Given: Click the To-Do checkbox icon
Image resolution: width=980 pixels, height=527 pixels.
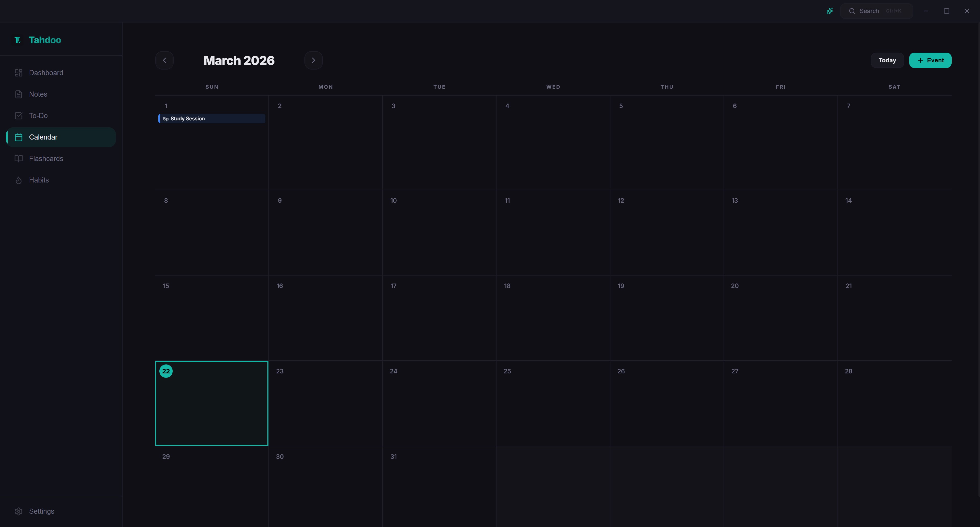Looking at the screenshot, I should point(19,116).
